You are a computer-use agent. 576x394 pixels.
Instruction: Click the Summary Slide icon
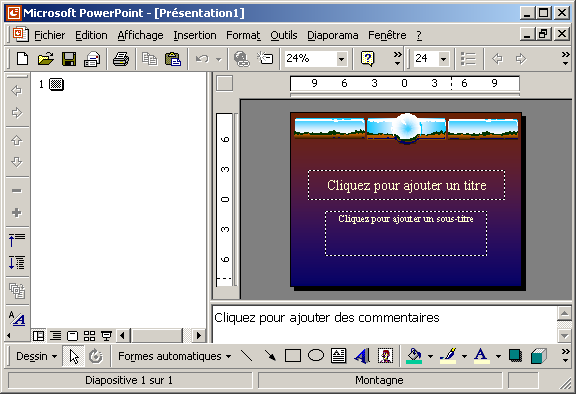click(17, 291)
